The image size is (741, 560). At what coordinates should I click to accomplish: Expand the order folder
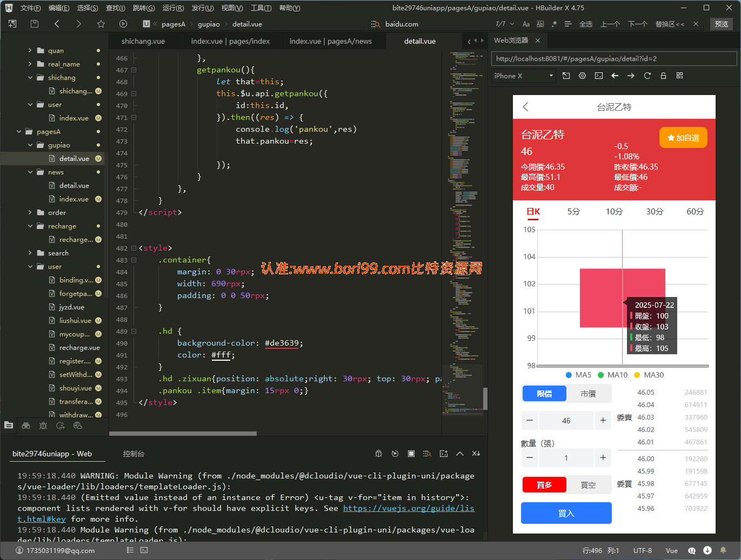pyautogui.click(x=30, y=212)
